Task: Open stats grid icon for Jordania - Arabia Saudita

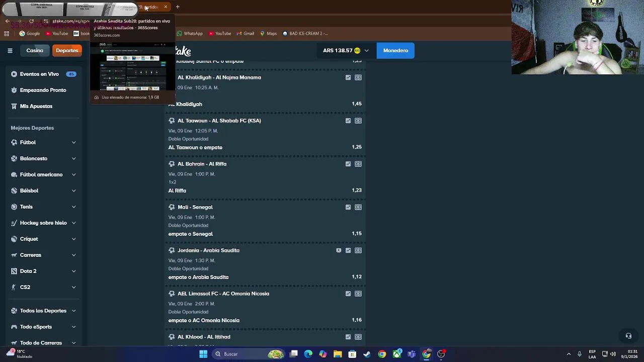Action: [358, 250]
